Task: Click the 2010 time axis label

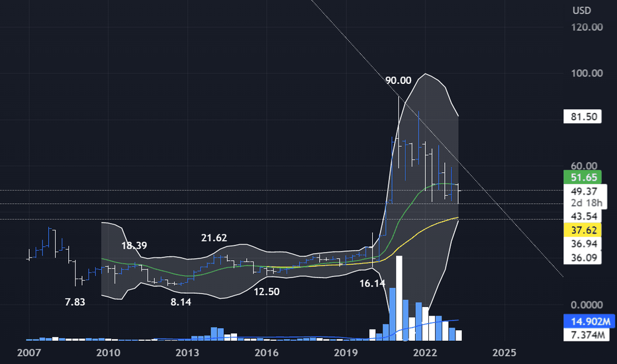Action: tap(108, 353)
